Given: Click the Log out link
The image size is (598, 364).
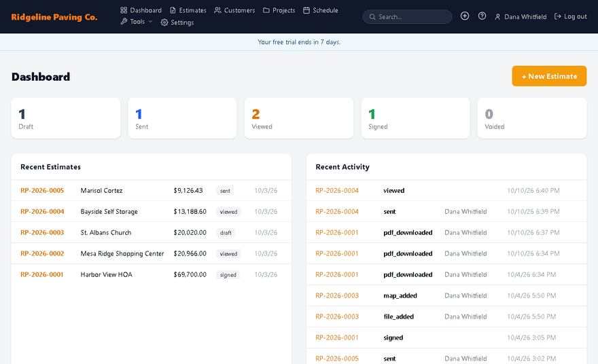Looking at the screenshot, I should [x=571, y=16].
